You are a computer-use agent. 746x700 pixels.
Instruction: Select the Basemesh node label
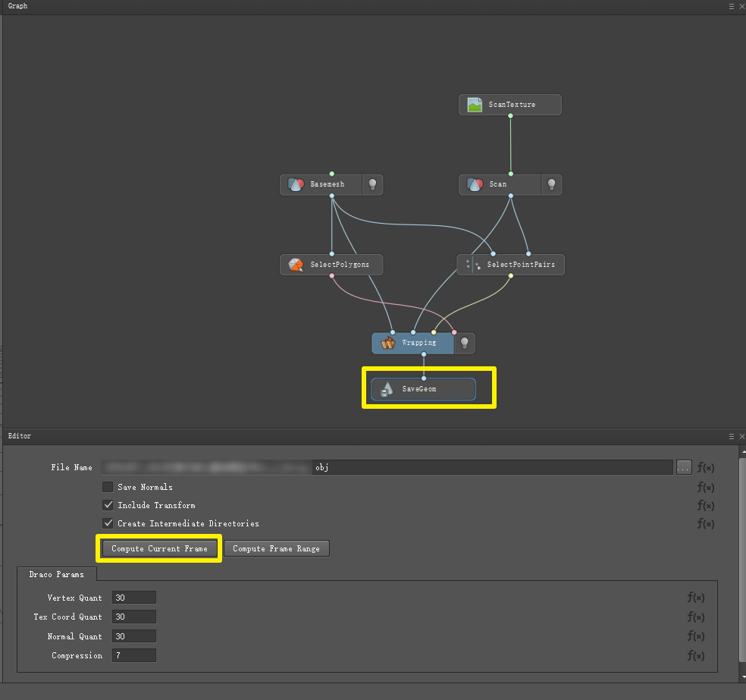tap(328, 184)
